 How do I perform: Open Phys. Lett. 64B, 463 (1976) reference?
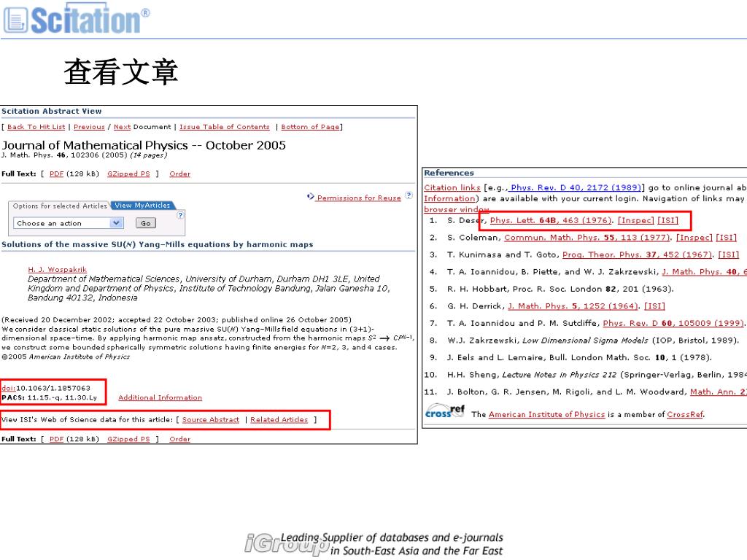[x=551, y=220]
